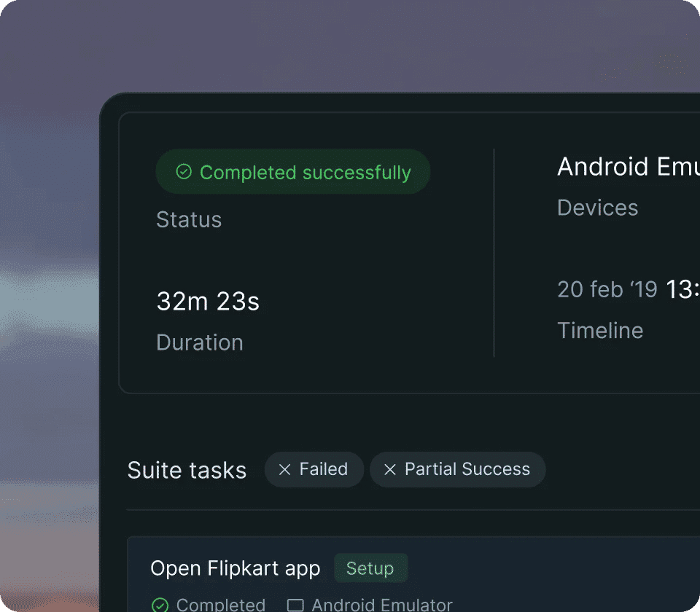Remove Partial Success filter via its X icon
Viewport: 700px width, 612px height.
click(x=390, y=469)
